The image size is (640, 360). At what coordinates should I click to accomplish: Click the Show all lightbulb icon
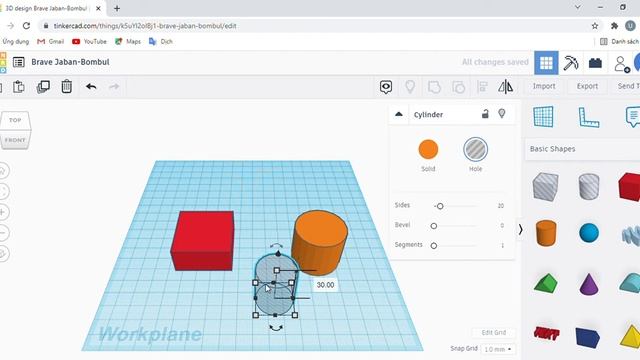[410, 87]
